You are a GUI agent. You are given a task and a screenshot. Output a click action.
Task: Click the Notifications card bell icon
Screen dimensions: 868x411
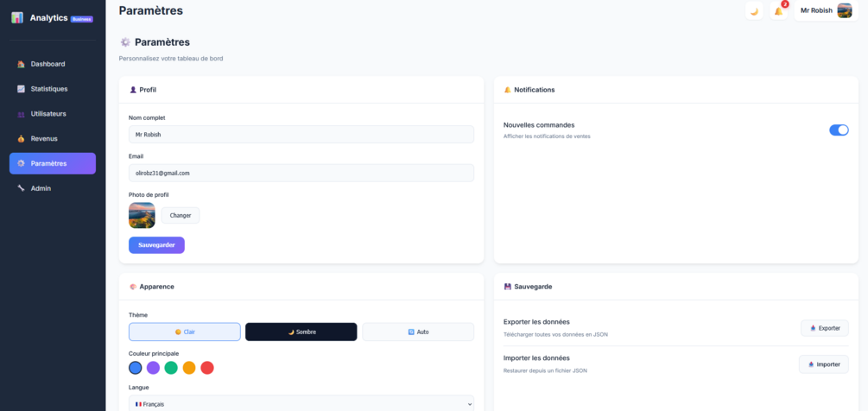pyautogui.click(x=508, y=90)
